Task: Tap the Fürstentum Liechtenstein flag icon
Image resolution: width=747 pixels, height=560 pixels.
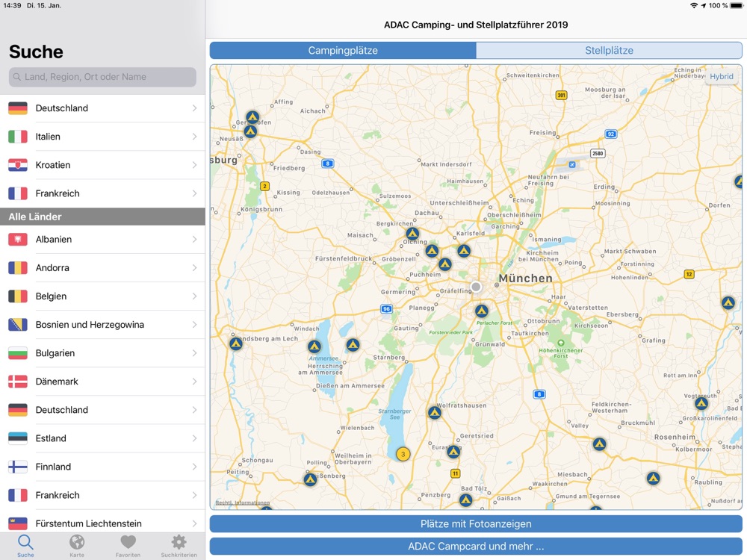Action: 18,524
